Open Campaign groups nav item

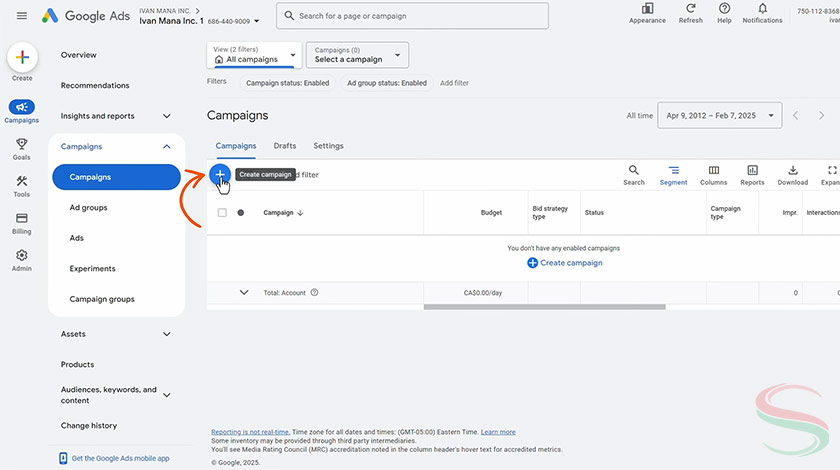click(102, 299)
